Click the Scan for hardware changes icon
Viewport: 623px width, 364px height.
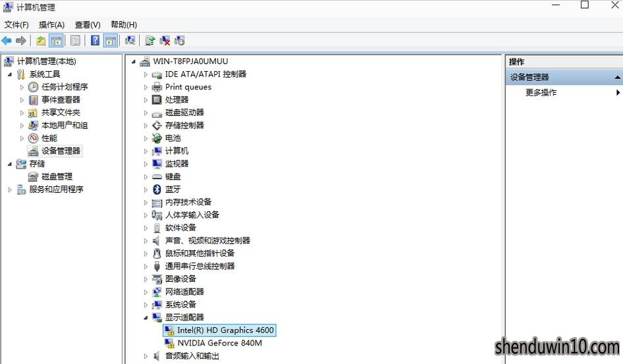[130, 41]
